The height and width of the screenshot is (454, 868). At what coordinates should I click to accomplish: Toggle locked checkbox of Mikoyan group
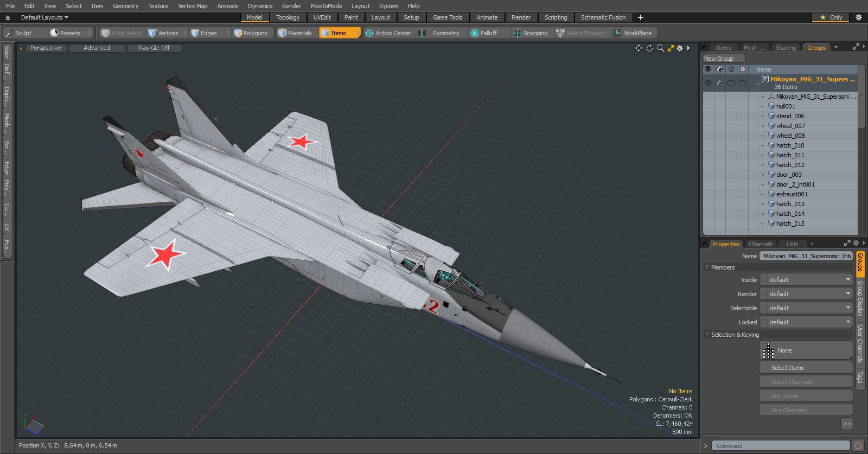(x=743, y=83)
